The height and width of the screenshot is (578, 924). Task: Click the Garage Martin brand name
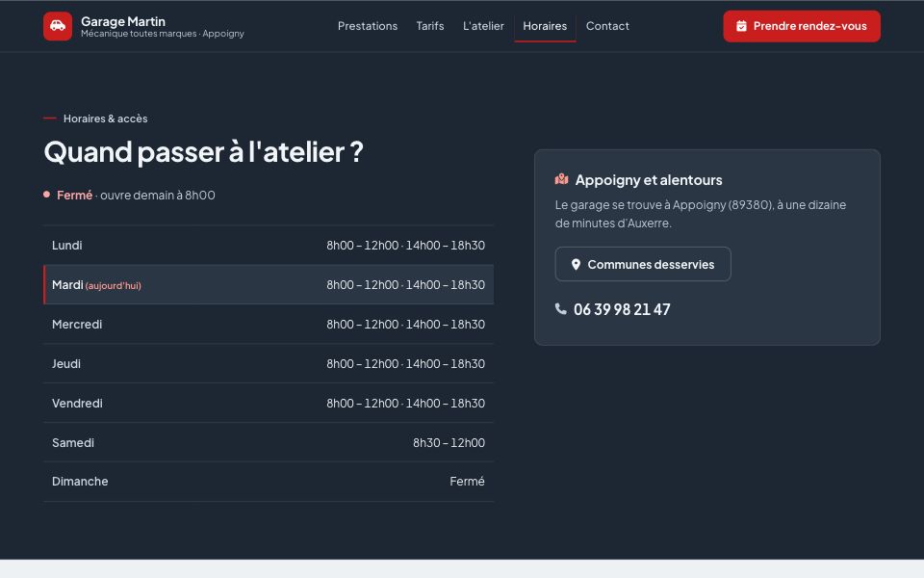[x=123, y=21]
